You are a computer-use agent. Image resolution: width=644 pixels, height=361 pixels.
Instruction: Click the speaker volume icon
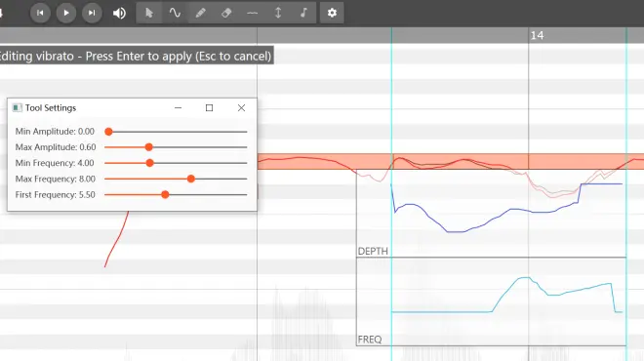tap(119, 13)
